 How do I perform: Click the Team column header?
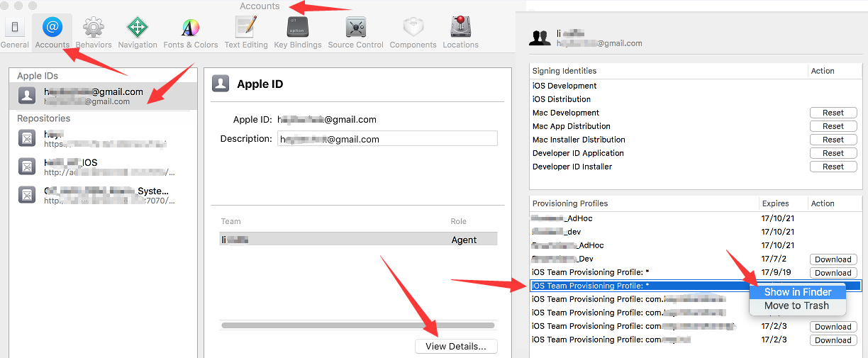(231, 221)
